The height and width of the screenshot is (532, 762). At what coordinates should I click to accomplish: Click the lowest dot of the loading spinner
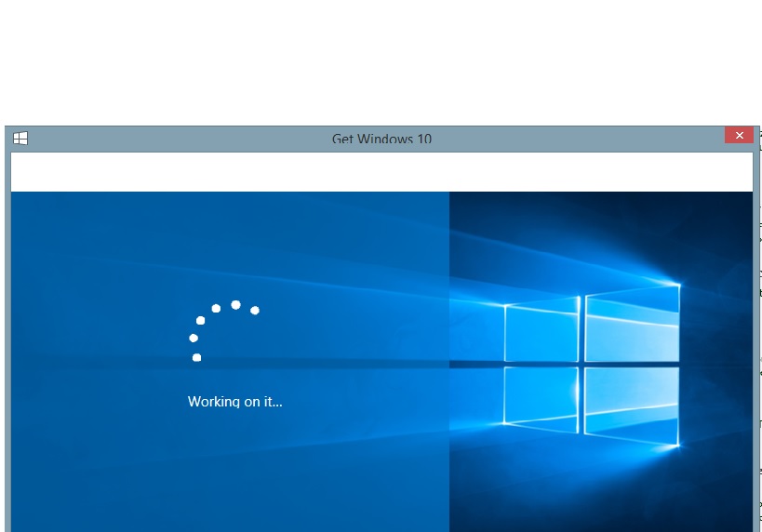click(196, 357)
